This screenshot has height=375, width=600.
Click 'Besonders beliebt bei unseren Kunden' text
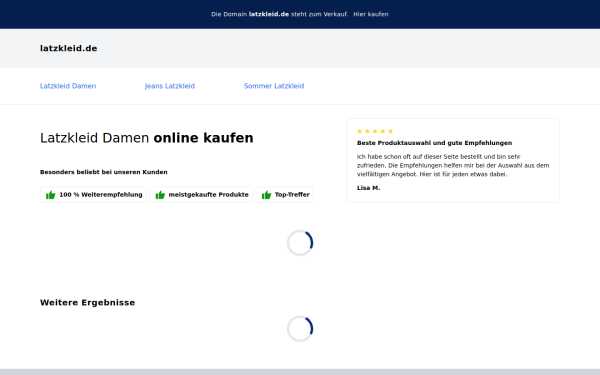coord(104,172)
